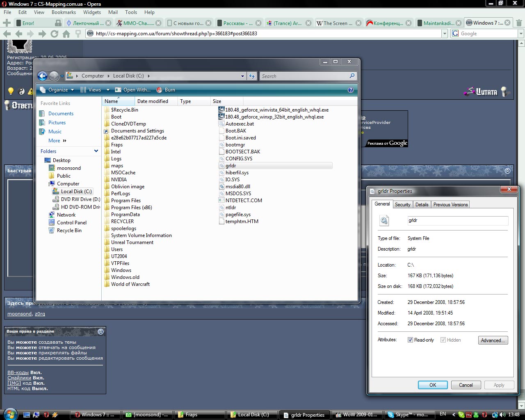Open Explorer help question mark icon
Screen dimensions: 525x420
pyautogui.click(x=351, y=90)
